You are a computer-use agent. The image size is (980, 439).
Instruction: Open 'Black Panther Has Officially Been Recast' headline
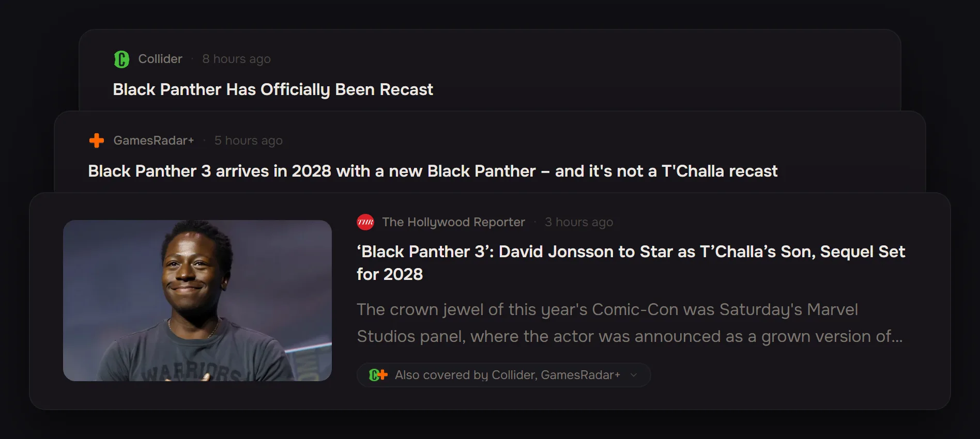tap(273, 90)
